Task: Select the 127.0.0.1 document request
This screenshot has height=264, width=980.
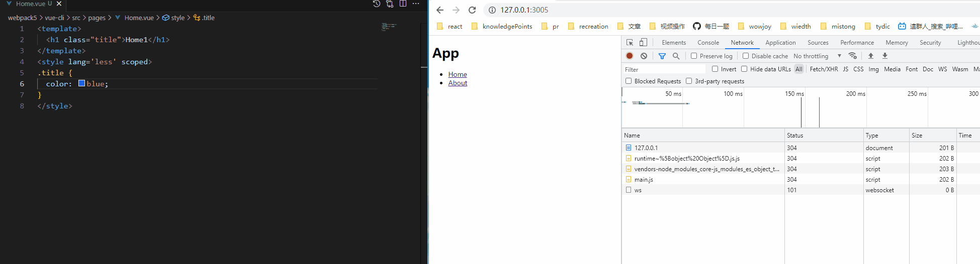Action: coord(800,148)
